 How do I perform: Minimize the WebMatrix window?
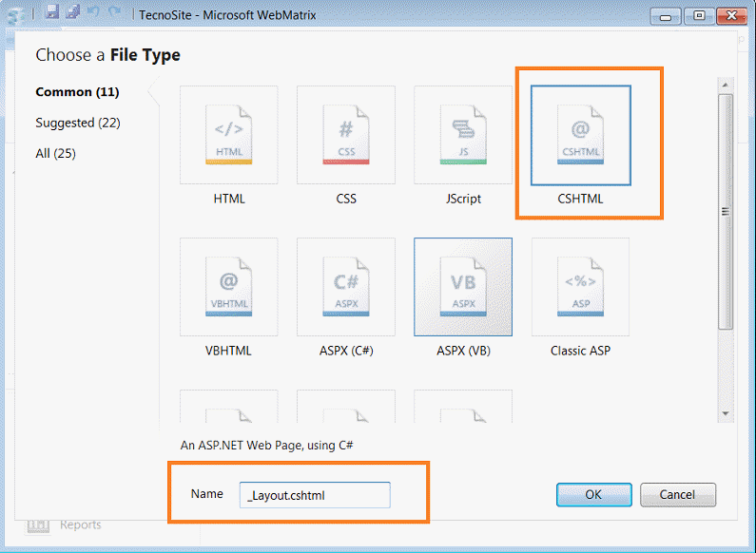666,17
